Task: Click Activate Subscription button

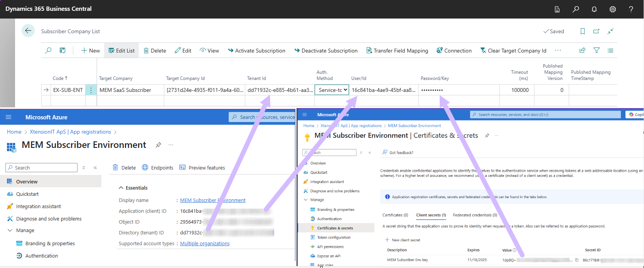Action: pyautogui.click(x=256, y=51)
